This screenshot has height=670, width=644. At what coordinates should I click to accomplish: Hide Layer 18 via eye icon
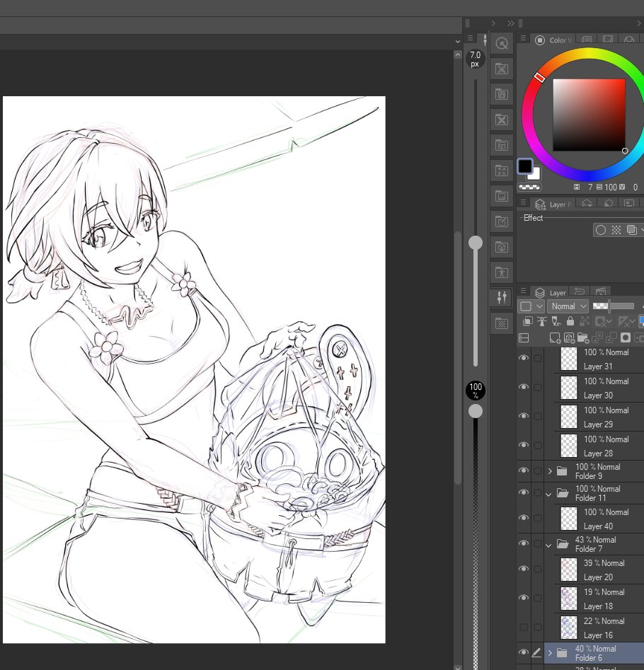pos(524,598)
